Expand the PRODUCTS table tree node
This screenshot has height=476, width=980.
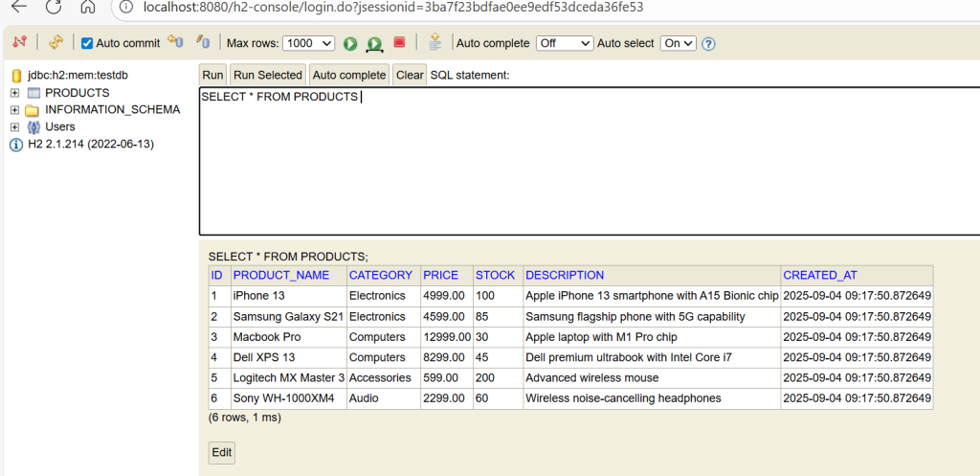pos(15,93)
